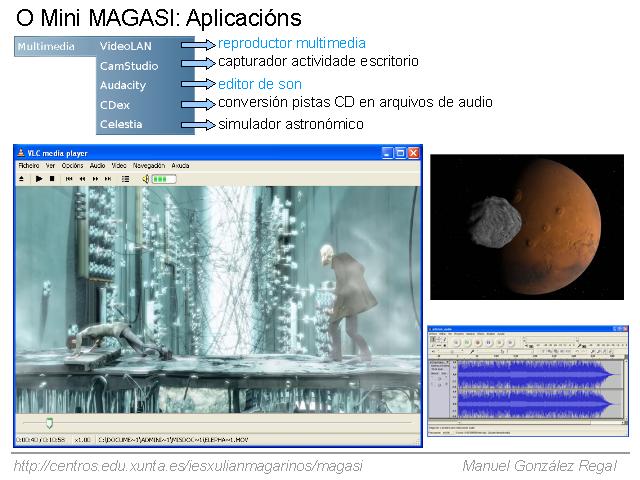640x480 pixels.
Task: Open the Axuda menu in VLC
Action: click(x=180, y=165)
